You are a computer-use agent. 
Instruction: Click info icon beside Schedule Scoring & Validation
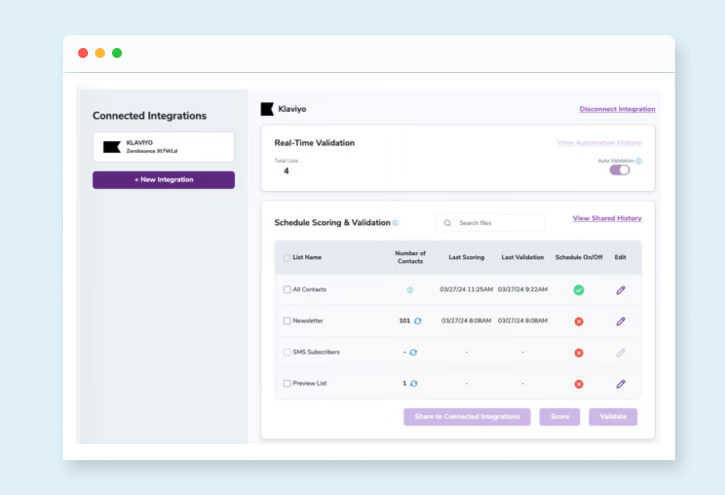click(x=395, y=223)
